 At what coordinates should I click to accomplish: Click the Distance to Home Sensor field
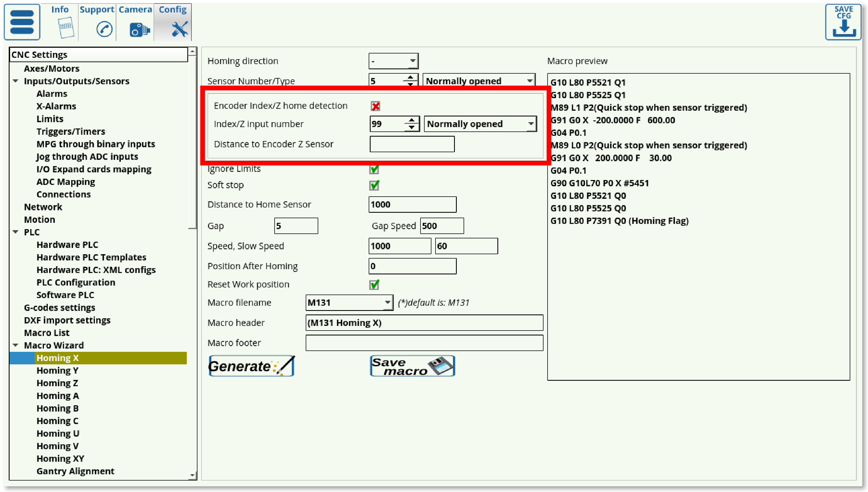(412, 205)
